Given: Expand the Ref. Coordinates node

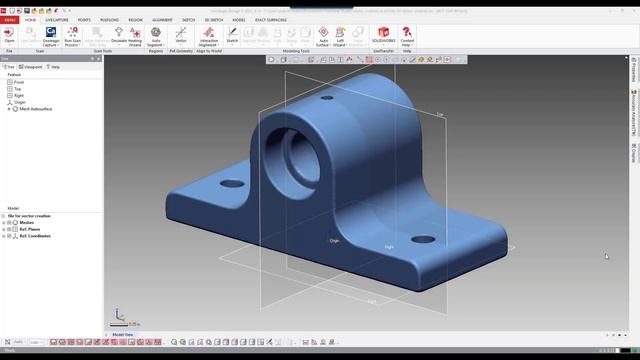Looking at the screenshot, I should [x=4, y=236].
